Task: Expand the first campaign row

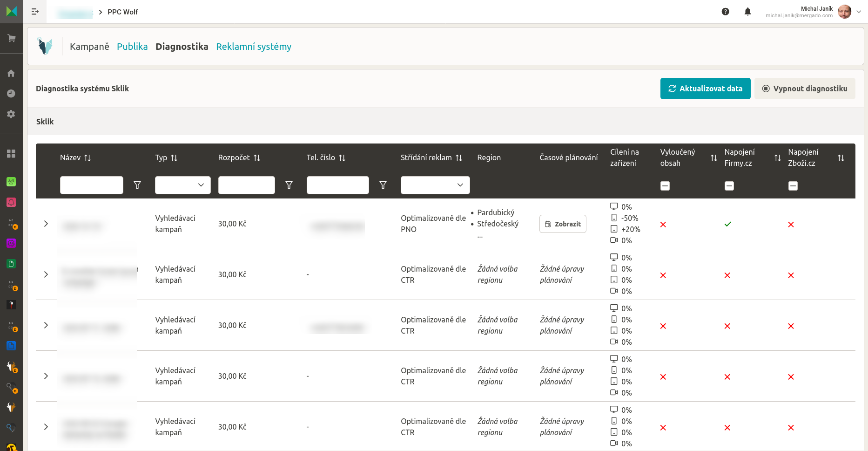Action: click(46, 224)
